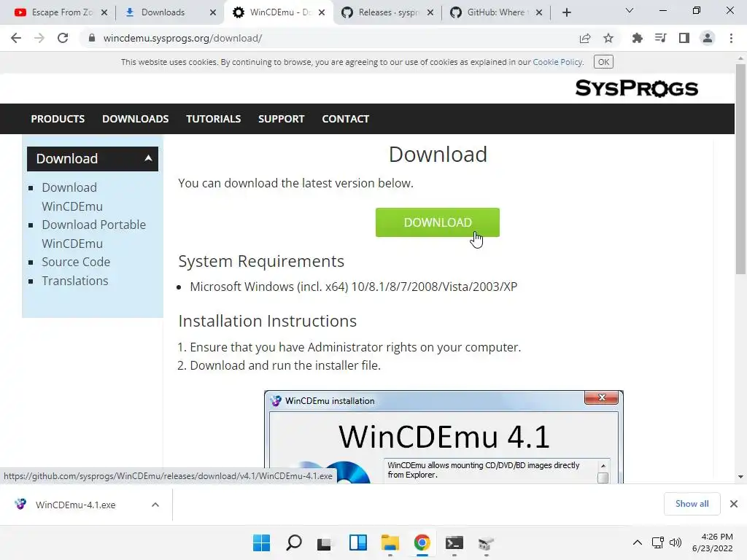
Task: Open Translations sidebar link
Action: 75,281
